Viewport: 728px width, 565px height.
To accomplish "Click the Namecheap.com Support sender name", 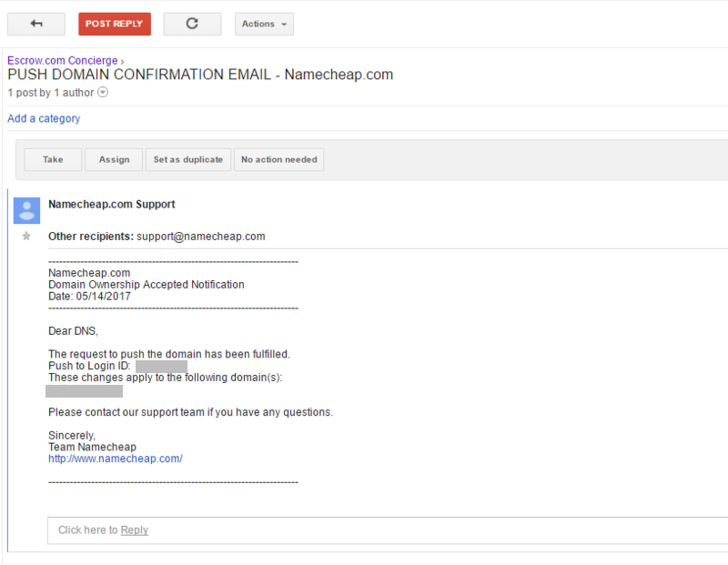I will 111,205.
